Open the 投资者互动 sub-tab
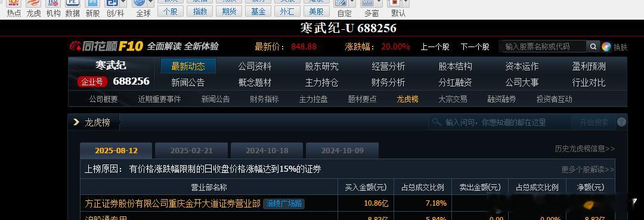This screenshot has height=220, width=644. click(x=554, y=100)
